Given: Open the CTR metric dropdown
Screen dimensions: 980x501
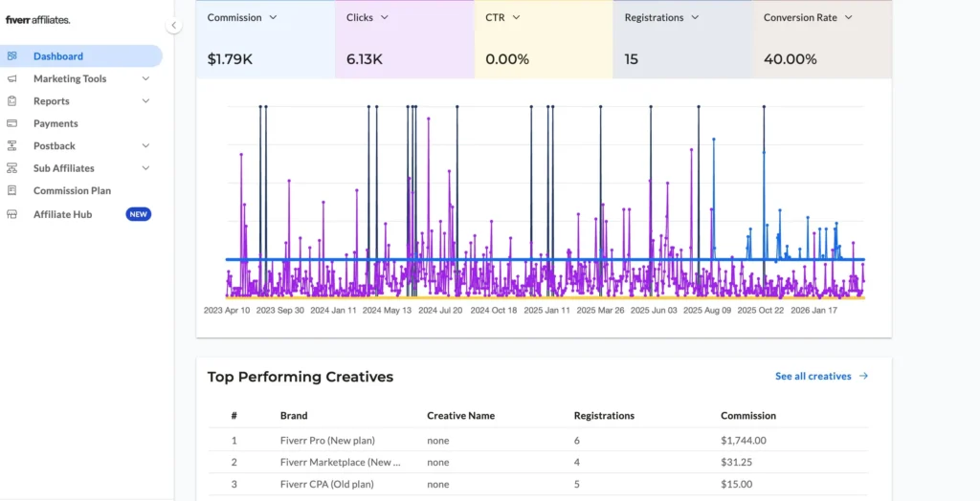Looking at the screenshot, I should [x=516, y=17].
